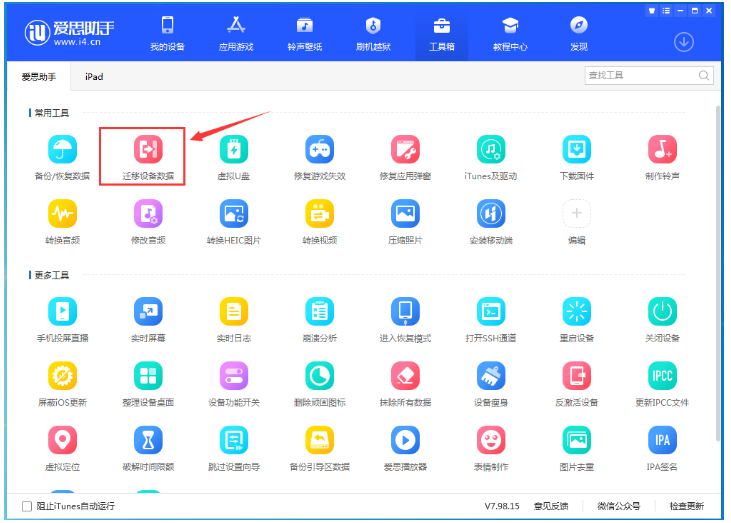Select the 修复游戏失效 gamepad icon
The height and width of the screenshot is (523, 731).
tap(320, 150)
